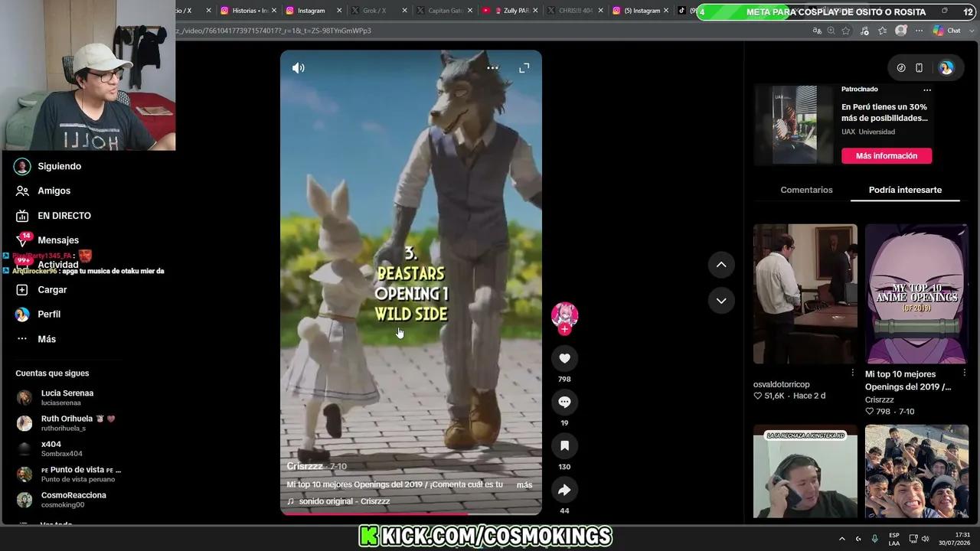
Task: Open osvaldotorricop video options dots
Action: pos(852,373)
